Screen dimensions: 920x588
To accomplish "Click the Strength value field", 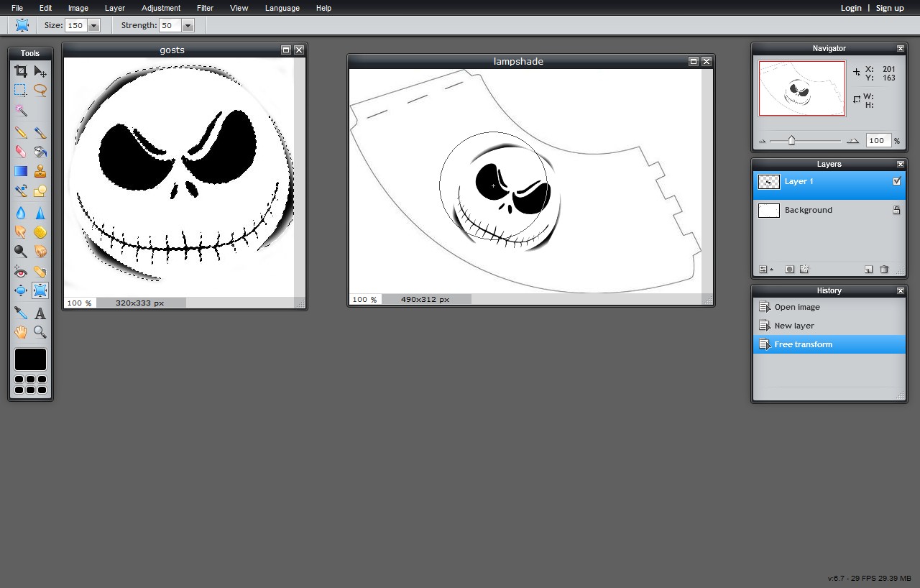I will point(170,25).
